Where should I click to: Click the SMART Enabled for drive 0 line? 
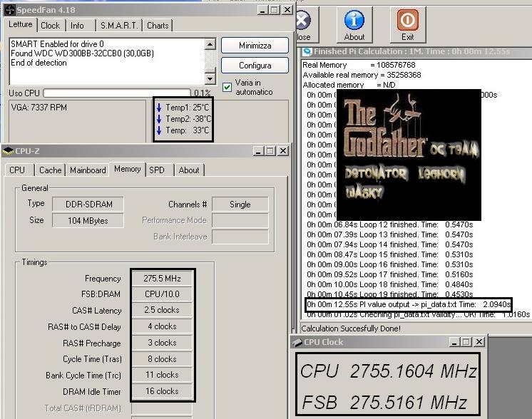coord(57,44)
